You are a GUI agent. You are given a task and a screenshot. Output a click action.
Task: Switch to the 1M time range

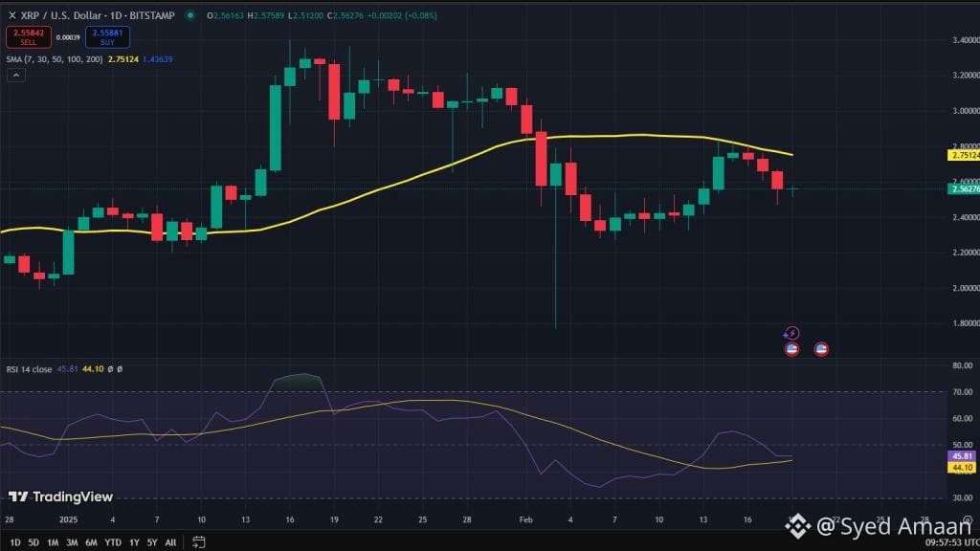(53, 542)
